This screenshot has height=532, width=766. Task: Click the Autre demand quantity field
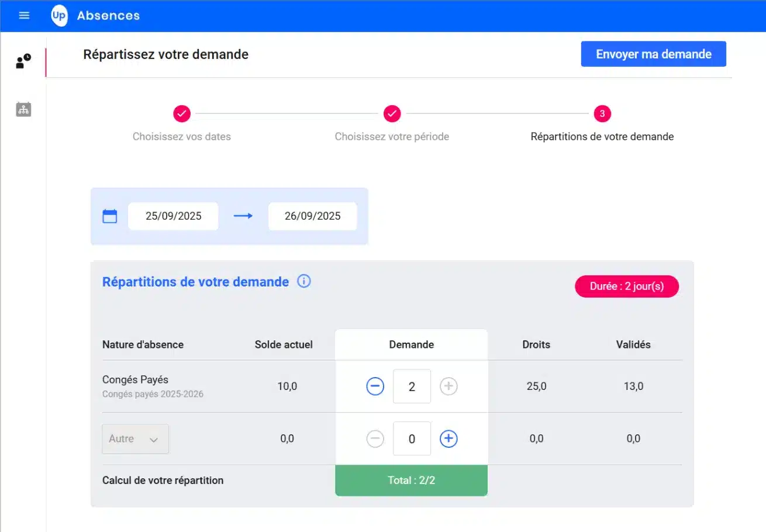412,439
